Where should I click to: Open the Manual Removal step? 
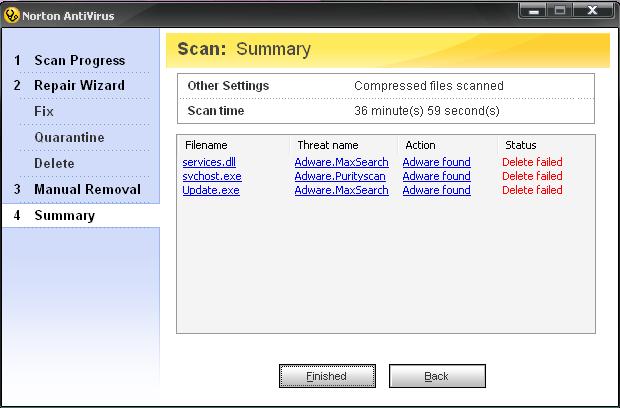pyautogui.click(x=87, y=189)
